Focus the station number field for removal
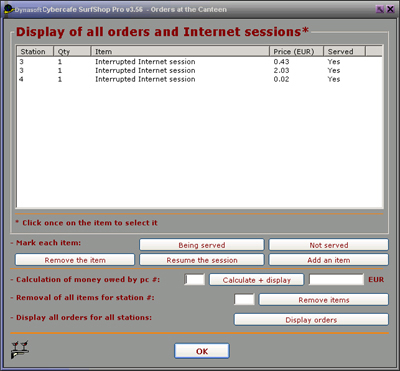 (244, 299)
